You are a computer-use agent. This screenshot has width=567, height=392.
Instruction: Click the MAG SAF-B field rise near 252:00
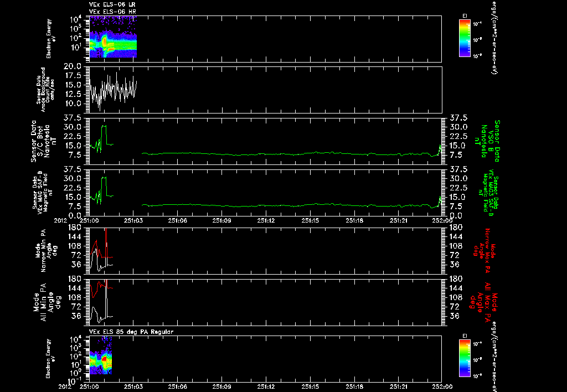(x=439, y=202)
